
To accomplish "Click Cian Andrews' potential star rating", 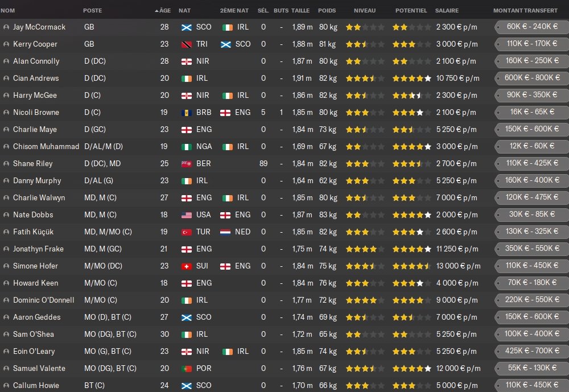I will [411, 78].
